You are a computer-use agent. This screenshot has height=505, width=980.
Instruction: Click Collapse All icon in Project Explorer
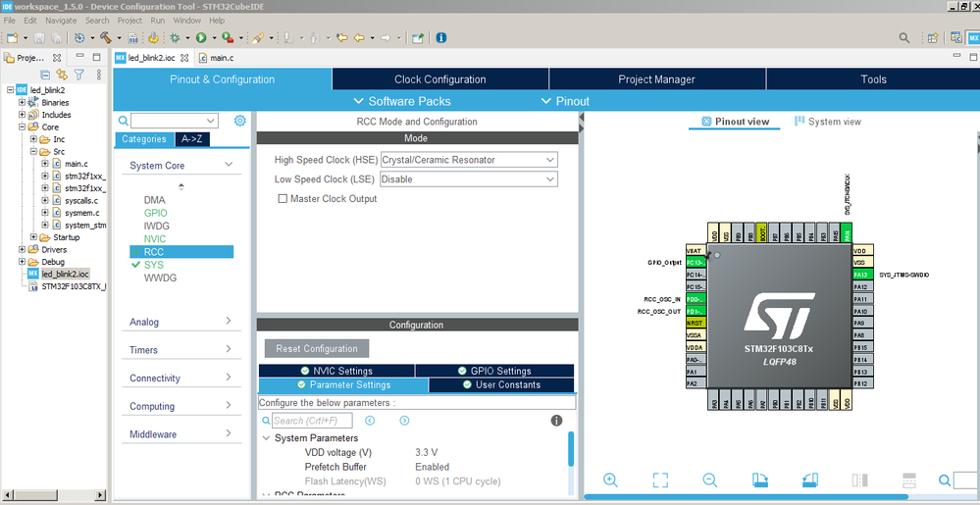coord(45,75)
